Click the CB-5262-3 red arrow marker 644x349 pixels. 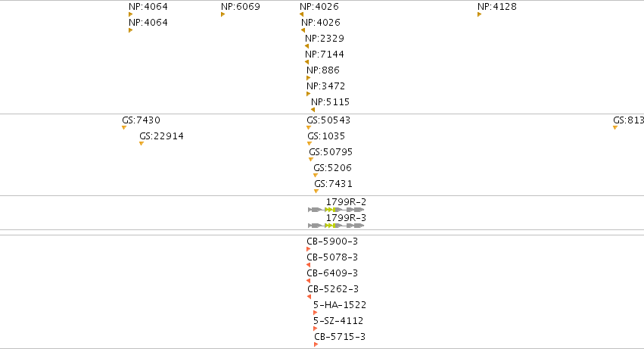click(x=310, y=297)
